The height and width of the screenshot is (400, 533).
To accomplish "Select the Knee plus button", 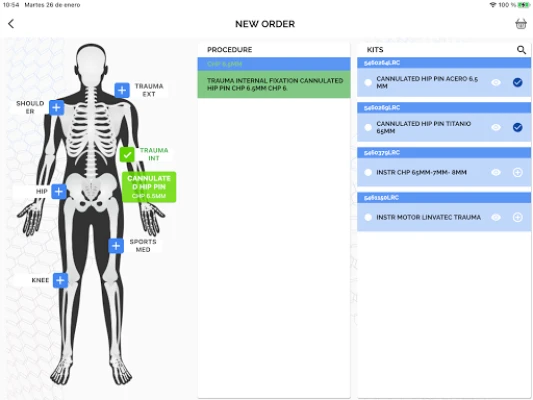I will click(x=60, y=280).
